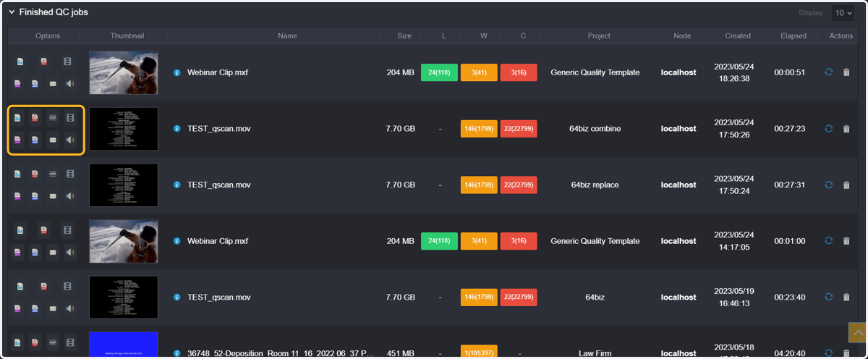Delete the 64biz replace job
The image size is (868, 359).
click(846, 185)
